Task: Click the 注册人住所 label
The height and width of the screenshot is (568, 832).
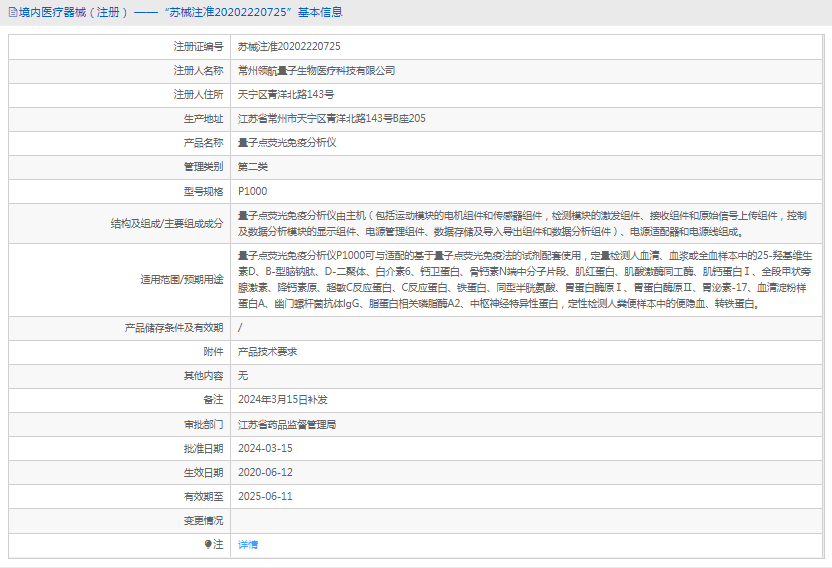Action: (x=198, y=94)
